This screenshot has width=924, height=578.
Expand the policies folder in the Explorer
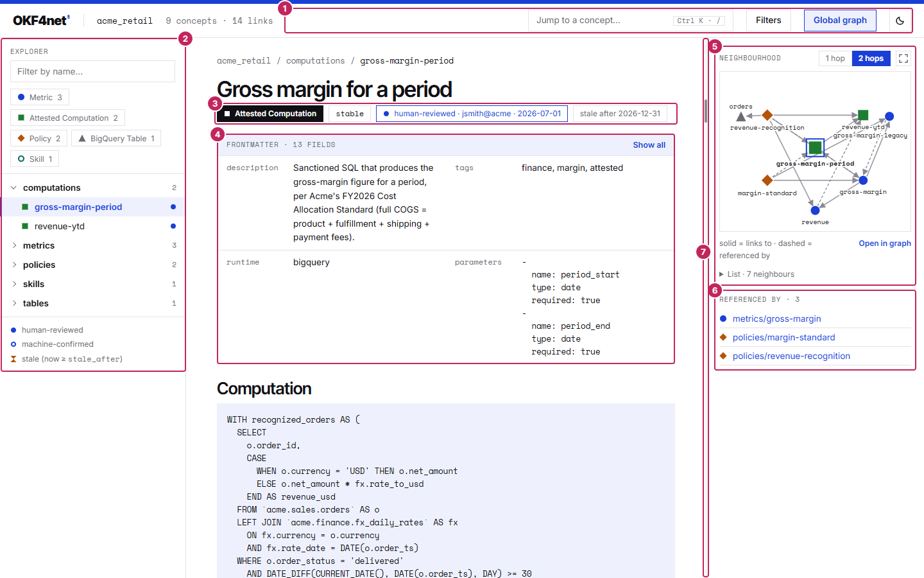pos(92,265)
